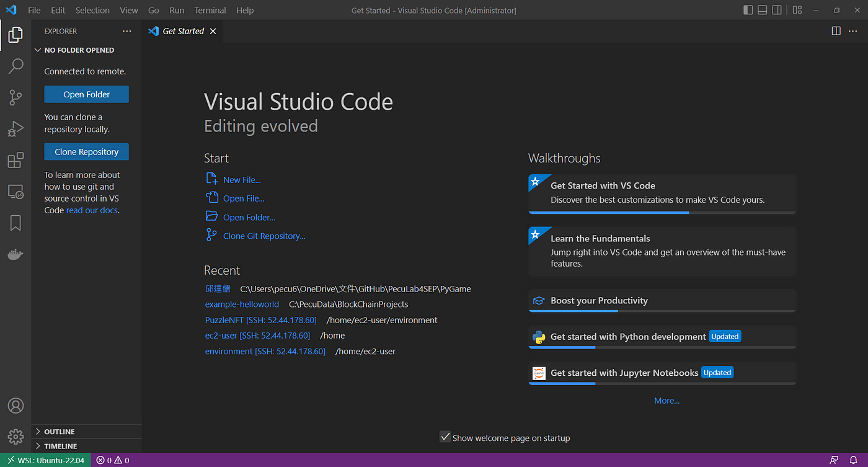
Task: Open the Manage gear icon
Action: [15, 436]
